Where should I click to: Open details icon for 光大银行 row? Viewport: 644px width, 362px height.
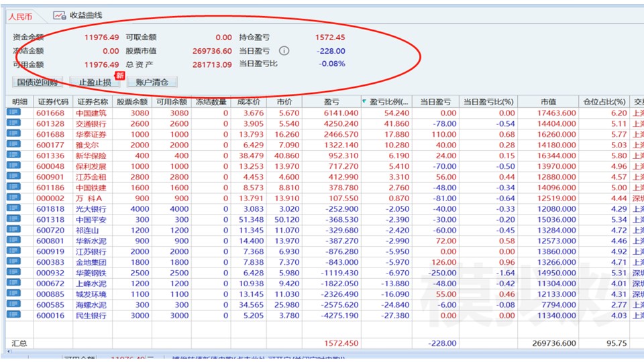coord(13,208)
